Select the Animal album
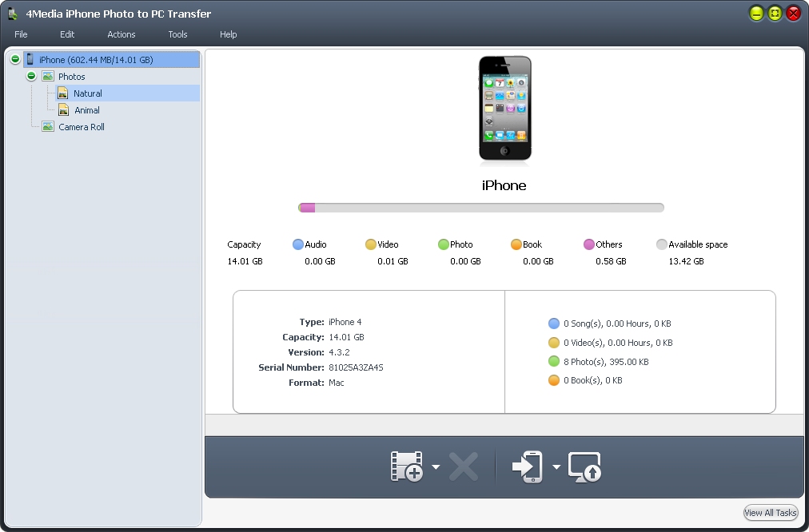This screenshot has height=532, width=809. tap(87, 110)
